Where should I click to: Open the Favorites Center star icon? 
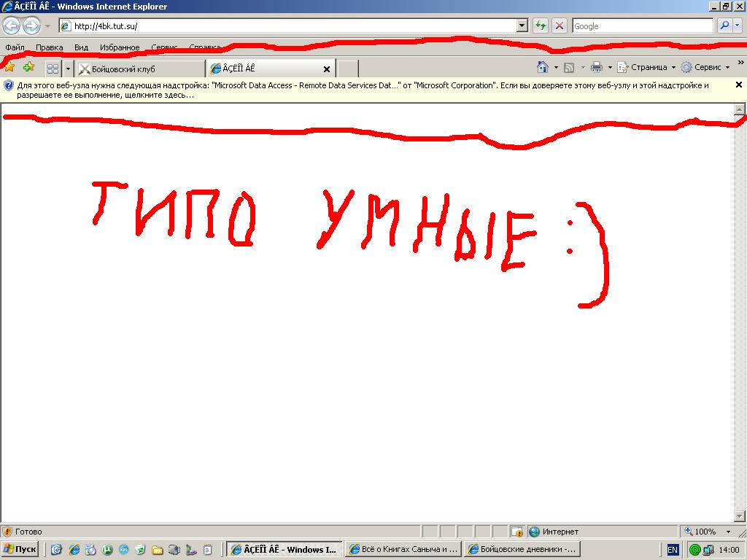tap(9, 67)
